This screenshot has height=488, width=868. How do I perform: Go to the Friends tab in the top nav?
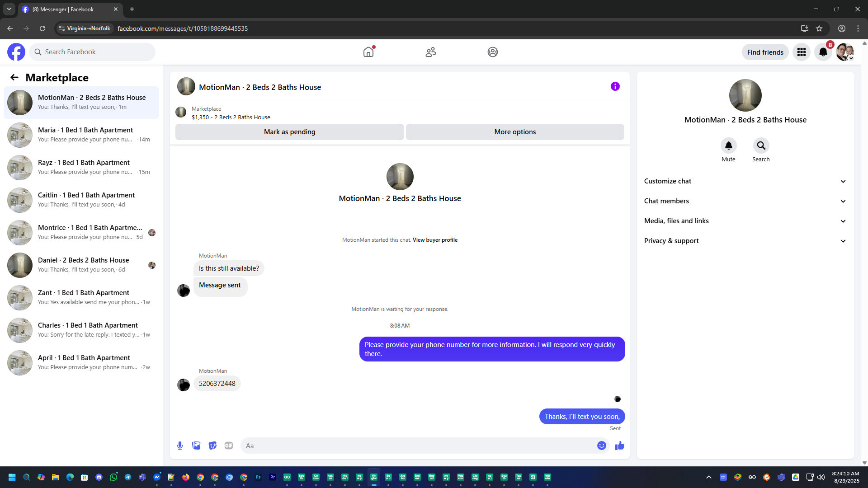(430, 52)
